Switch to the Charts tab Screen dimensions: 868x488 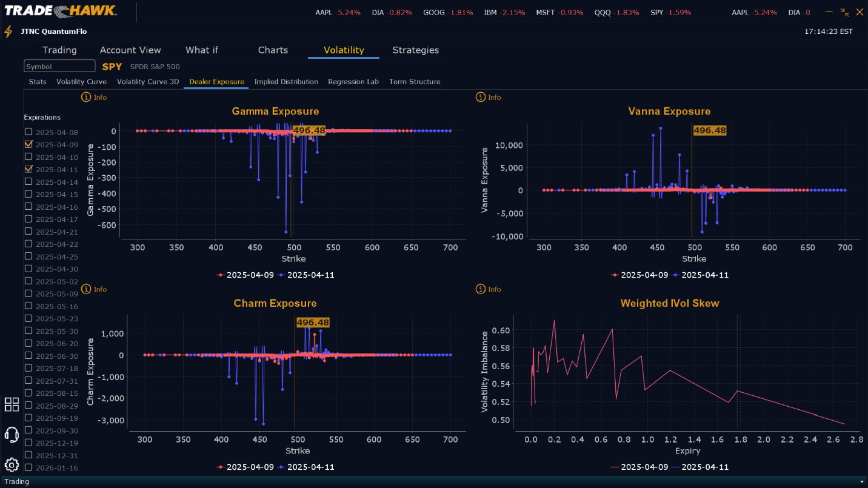click(273, 50)
